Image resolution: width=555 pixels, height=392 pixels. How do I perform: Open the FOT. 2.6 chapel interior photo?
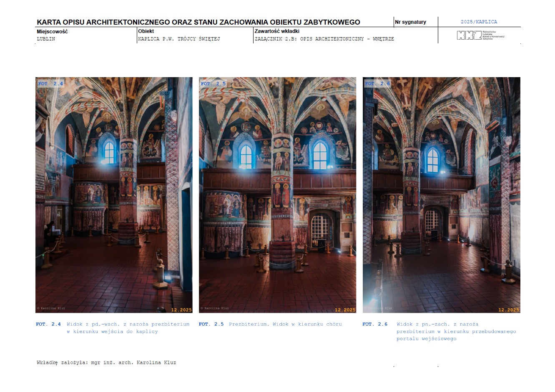(x=441, y=195)
